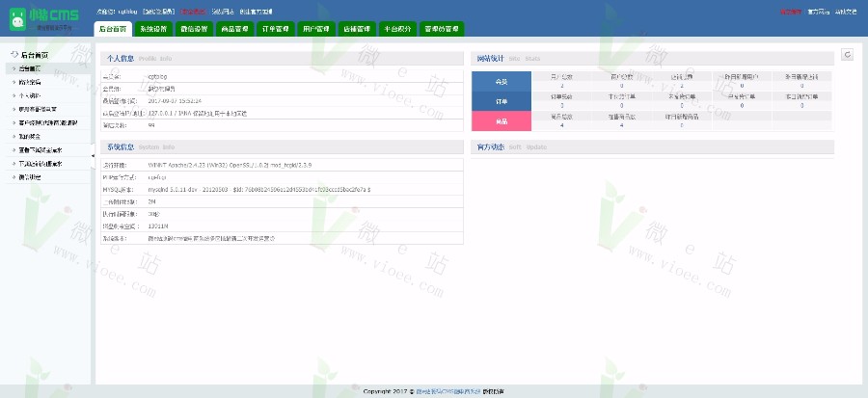Go to the 商品管理 tab
The width and height of the screenshot is (868, 398).
click(x=234, y=29)
